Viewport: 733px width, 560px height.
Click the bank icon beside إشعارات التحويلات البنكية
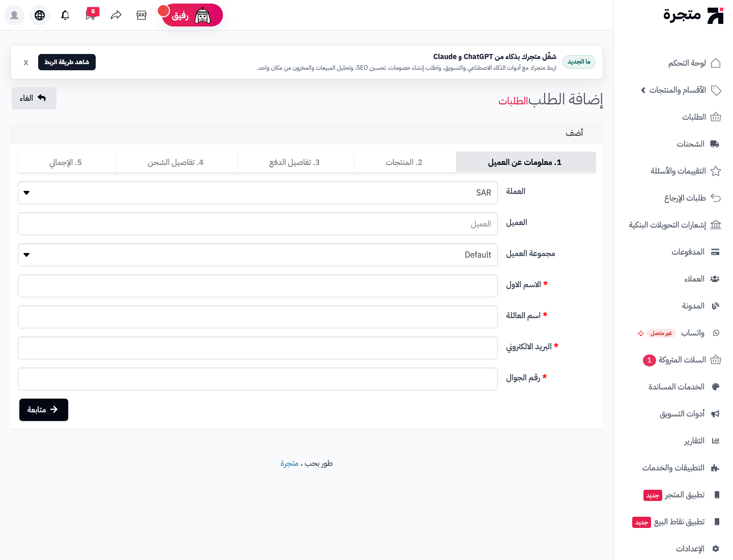tap(716, 225)
